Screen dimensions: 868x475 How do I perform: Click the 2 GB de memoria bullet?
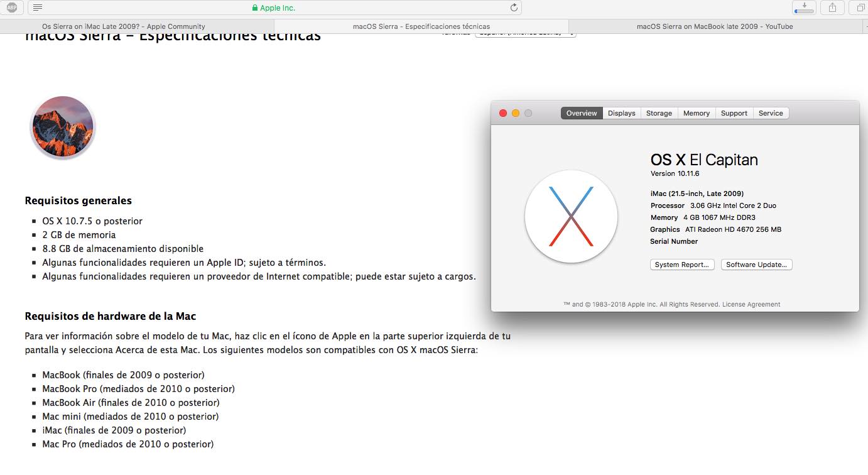point(79,235)
